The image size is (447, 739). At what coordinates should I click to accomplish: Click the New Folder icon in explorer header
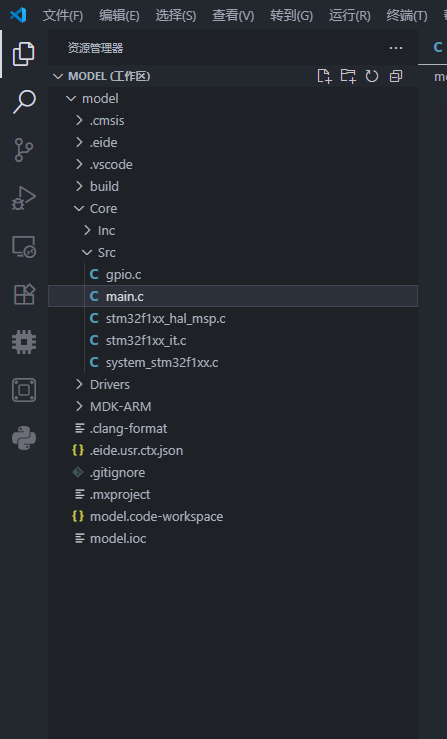pos(348,76)
